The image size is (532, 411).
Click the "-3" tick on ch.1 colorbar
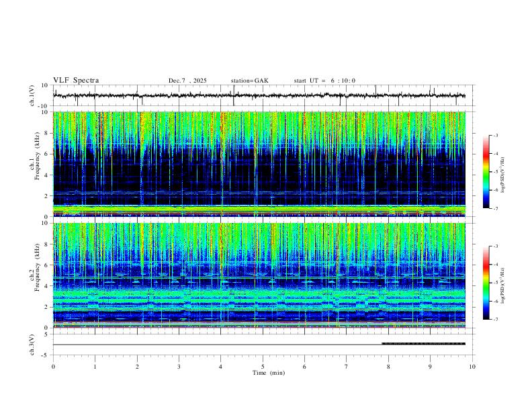coord(495,135)
